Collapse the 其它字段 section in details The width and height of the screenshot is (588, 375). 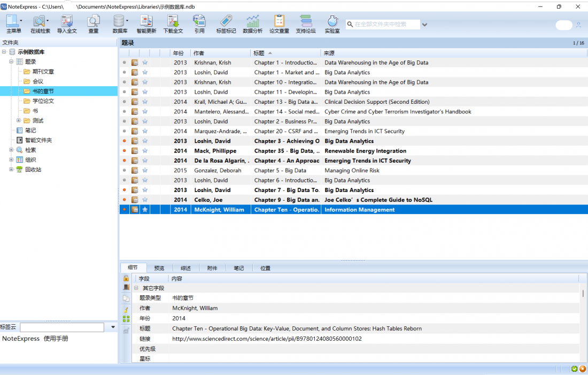coord(136,288)
